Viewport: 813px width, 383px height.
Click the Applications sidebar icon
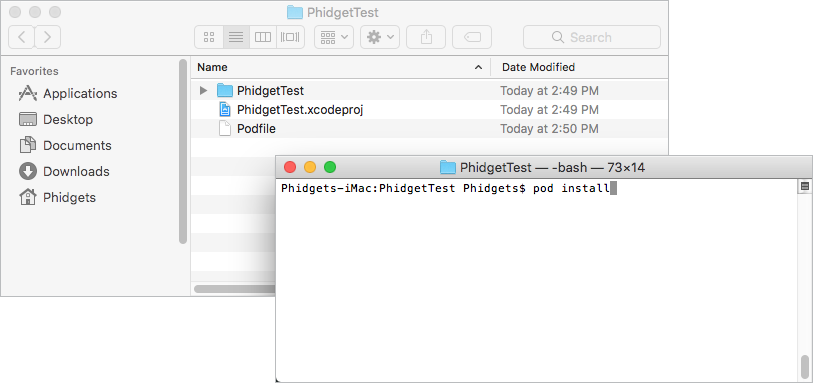[x=28, y=94]
